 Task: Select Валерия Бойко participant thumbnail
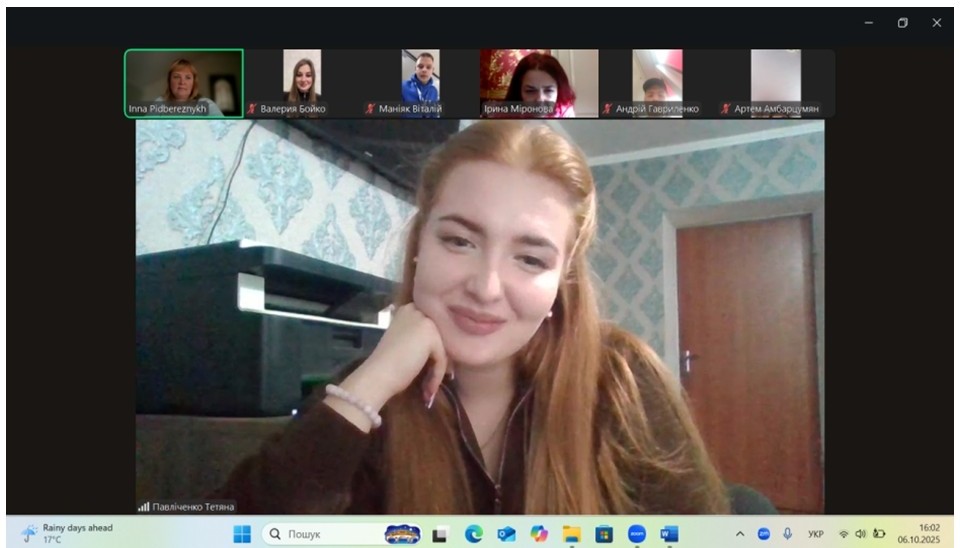tap(302, 83)
